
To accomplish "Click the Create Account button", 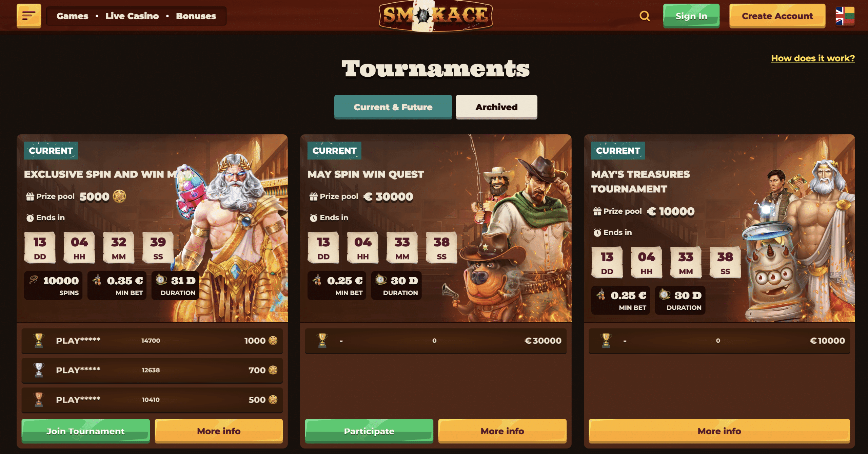I will pos(777,16).
